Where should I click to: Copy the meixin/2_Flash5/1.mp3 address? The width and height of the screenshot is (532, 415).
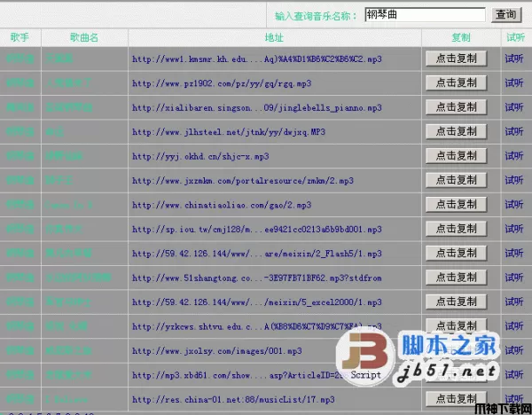pyautogui.click(x=457, y=253)
